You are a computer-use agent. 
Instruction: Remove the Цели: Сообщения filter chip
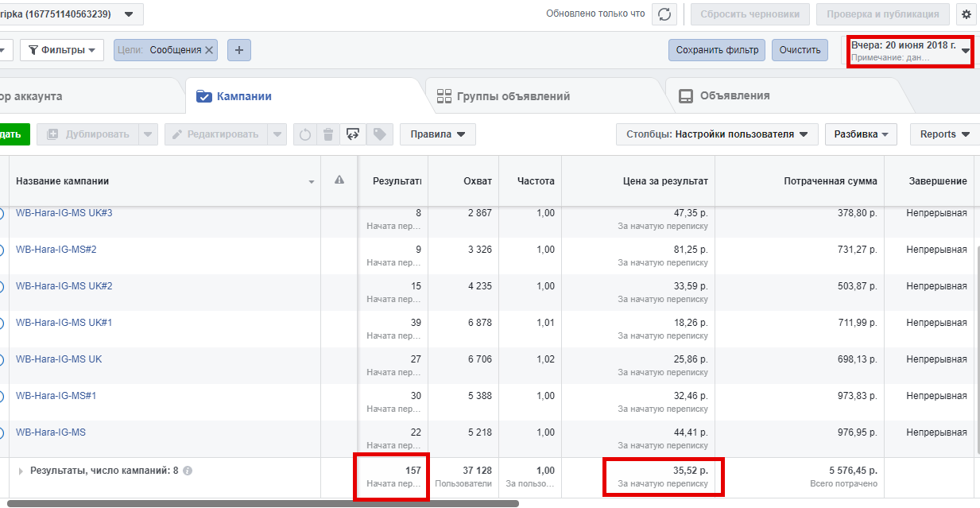coord(209,50)
